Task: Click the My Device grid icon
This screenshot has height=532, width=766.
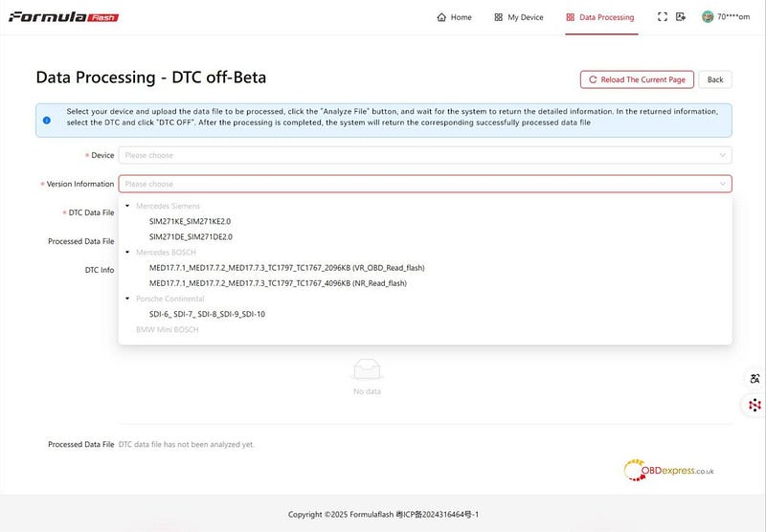Action: 498,17
